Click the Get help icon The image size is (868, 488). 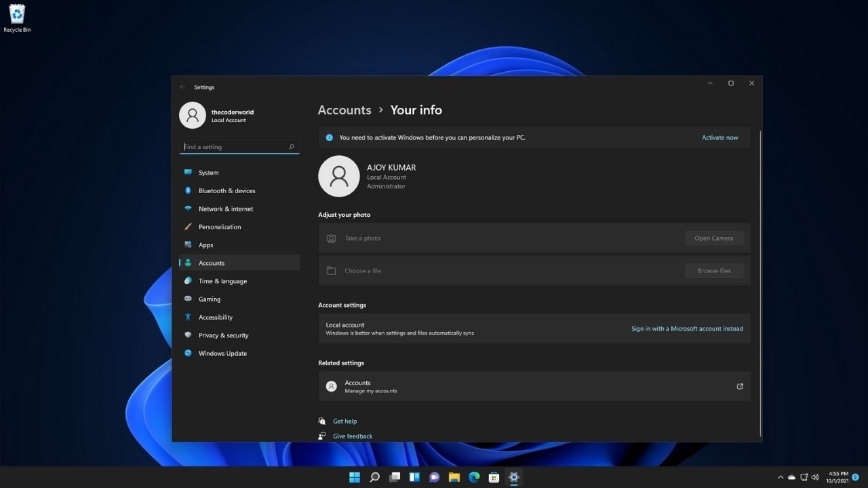click(x=322, y=421)
